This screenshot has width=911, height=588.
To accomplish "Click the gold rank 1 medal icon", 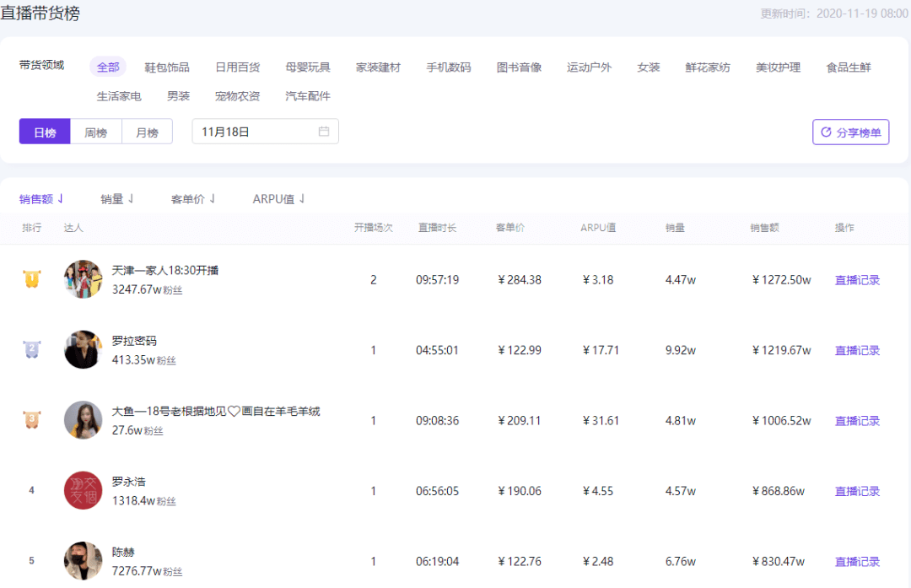I will pos(31,279).
